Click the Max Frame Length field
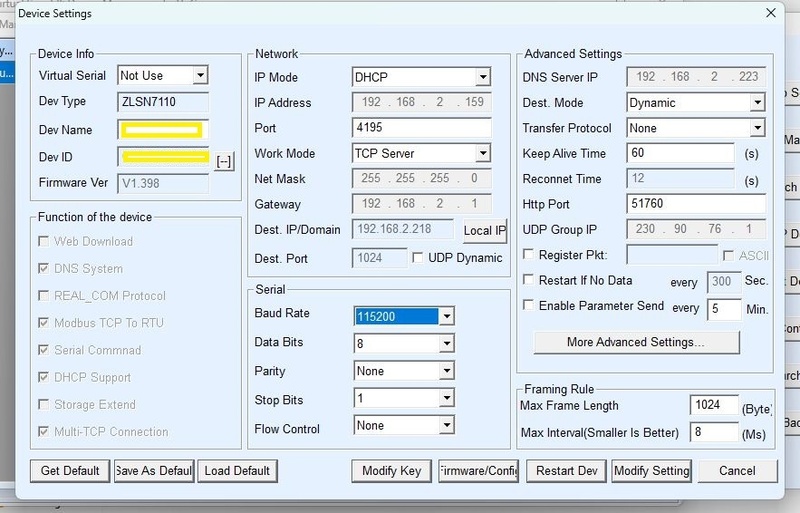Screen dimensions: 800x513 click(x=714, y=405)
